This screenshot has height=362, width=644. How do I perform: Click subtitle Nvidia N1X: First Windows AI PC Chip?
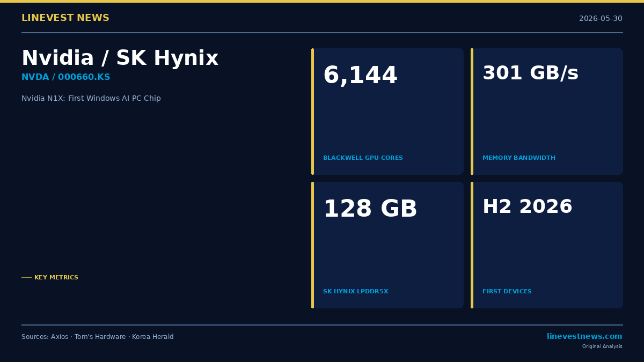[91, 99]
